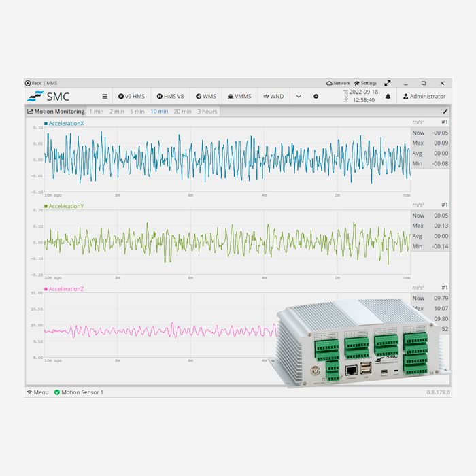Click the AccelerationZ Now value 09.79
Screen dimensions: 476x476
[x=441, y=298]
